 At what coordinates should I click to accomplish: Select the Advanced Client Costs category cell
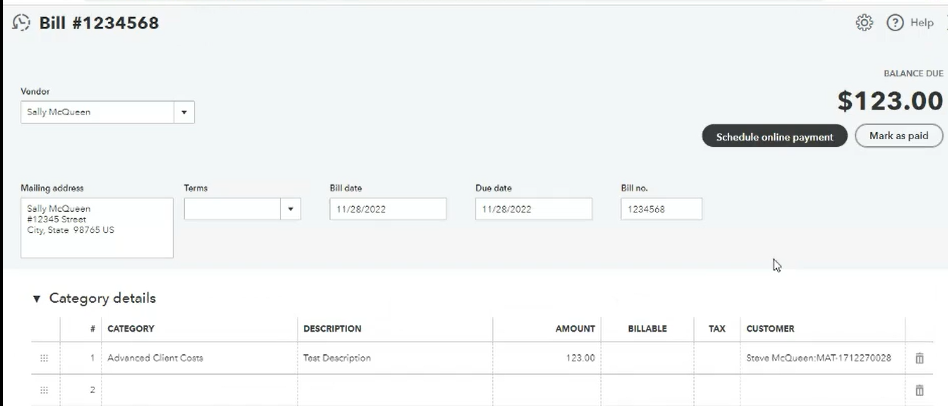click(198, 358)
